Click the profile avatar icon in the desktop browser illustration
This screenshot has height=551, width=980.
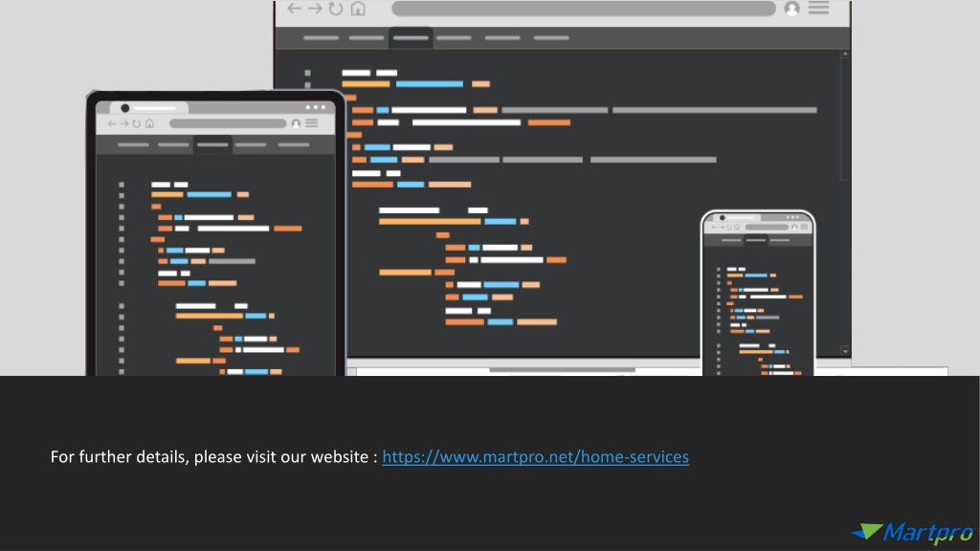click(791, 8)
